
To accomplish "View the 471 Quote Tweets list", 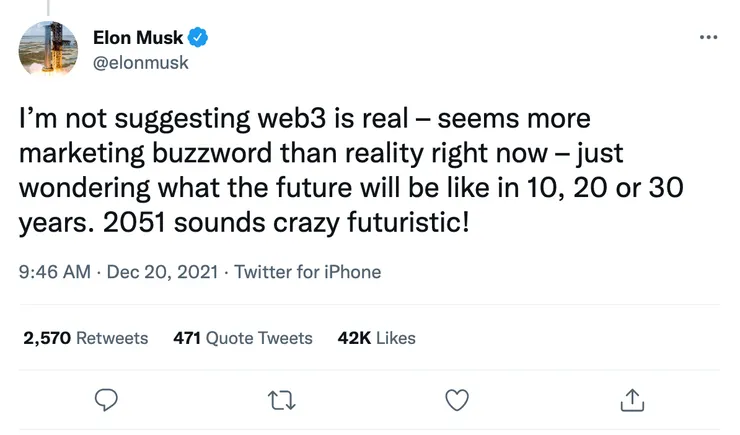I will [x=243, y=338].
